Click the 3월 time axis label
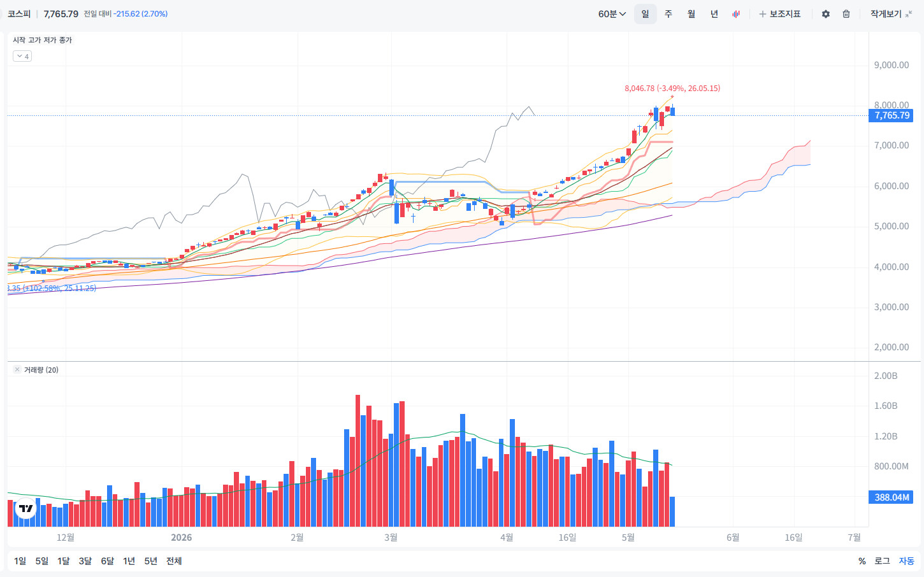This screenshot has width=924, height=577. point(391,538)
